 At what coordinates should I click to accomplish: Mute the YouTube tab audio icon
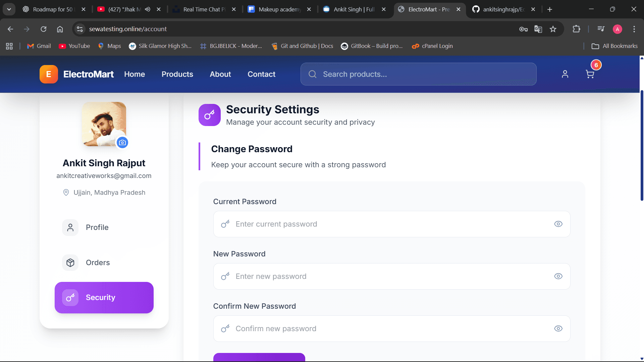coord(148,9)
